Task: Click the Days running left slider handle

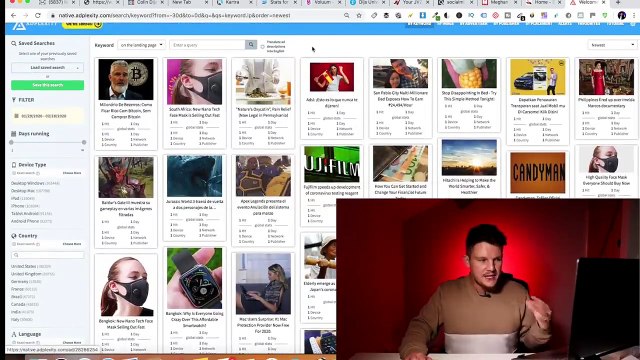Action: (11, 142)
